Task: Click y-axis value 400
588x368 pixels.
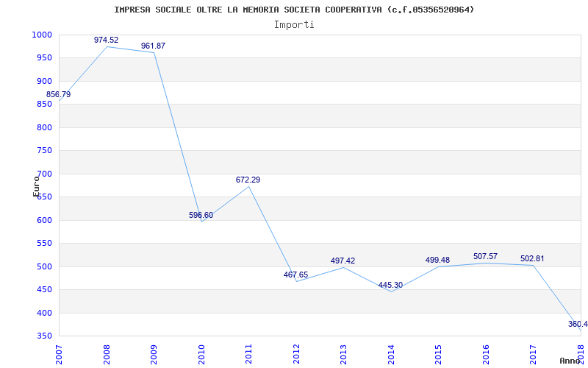Action: pos(44,314)
